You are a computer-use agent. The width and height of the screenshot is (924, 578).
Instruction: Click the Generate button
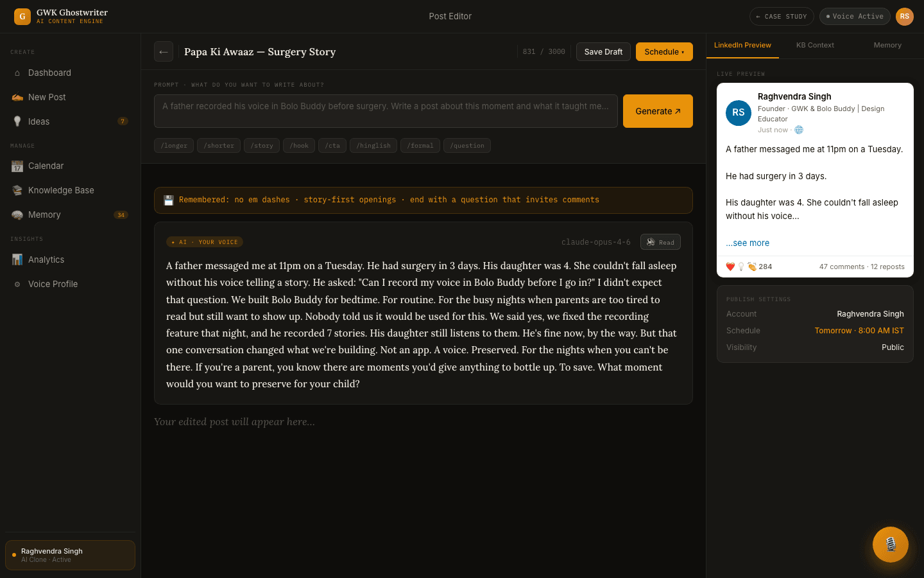tap(658, 111)
